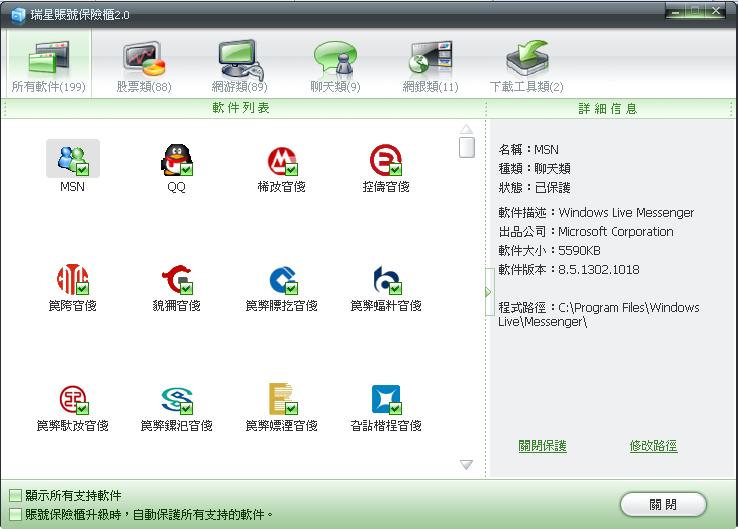
Task: Click the 名稱:MSN text
Action: (x=529, y=150)
